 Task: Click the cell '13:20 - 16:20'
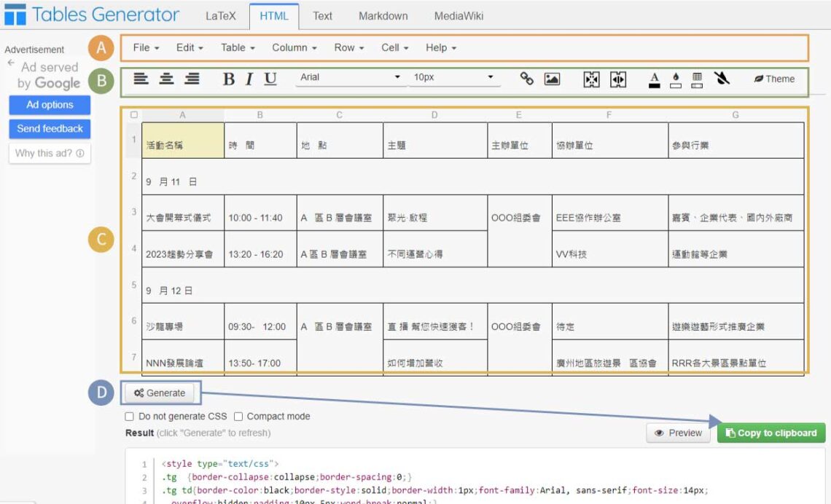tap(260, 249)
